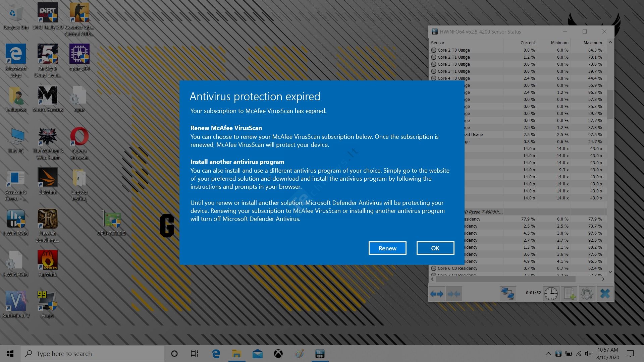Click the HWiNFO64 horizontal scrollbar right arrow
Viewport: 644px width, 362px height.
tap(603, 279)
